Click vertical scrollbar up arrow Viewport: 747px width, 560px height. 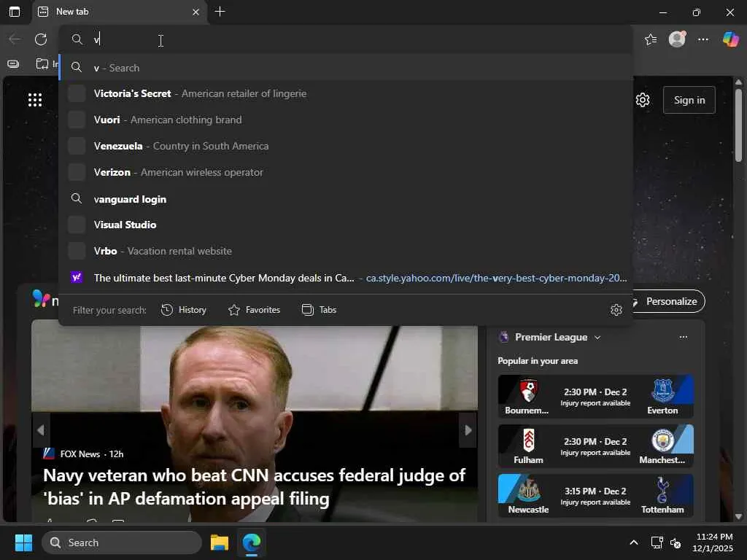[x=738, y=82]
